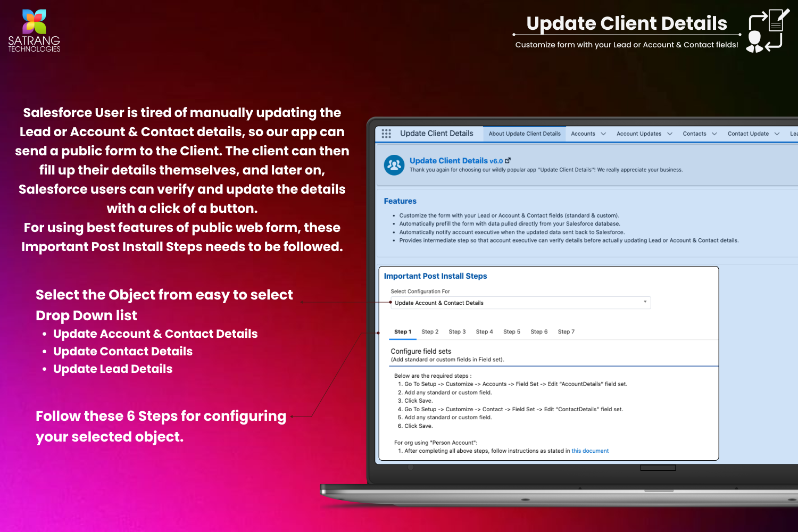Expand the Account Updates dropdown chevron
The height and width of the screenshot is (532, 798).
point(670,134)
